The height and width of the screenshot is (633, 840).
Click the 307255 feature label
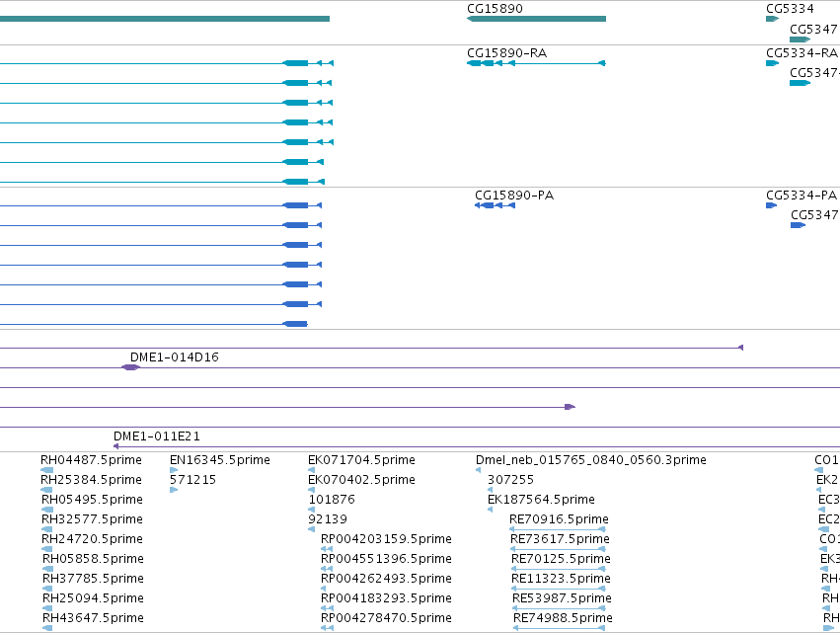(x=510, y=480)
